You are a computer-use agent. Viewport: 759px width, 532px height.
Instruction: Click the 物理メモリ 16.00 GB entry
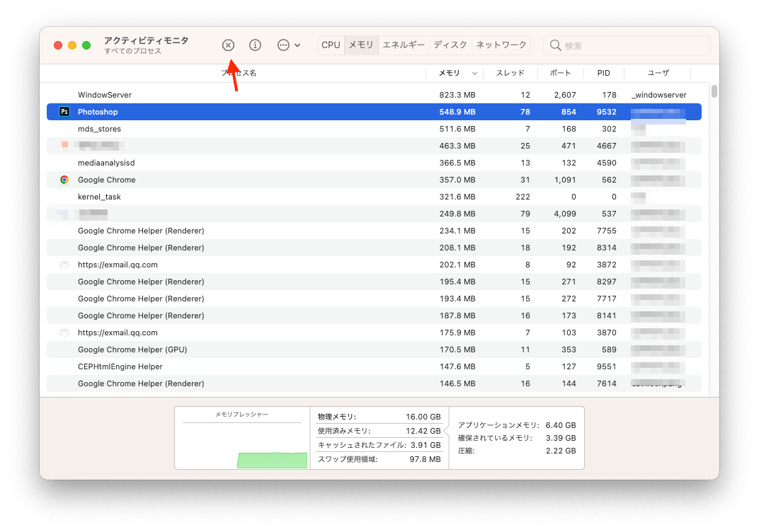pos(379,417)
